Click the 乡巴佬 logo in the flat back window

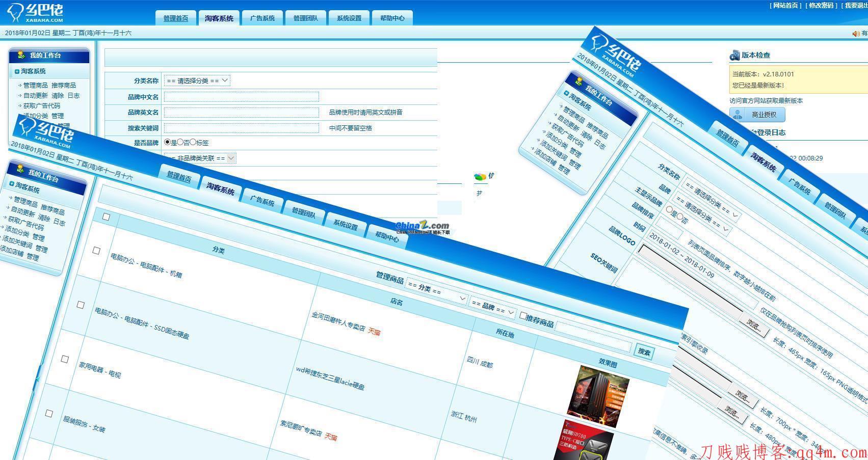pyautogui.click(x=35, y=12)
